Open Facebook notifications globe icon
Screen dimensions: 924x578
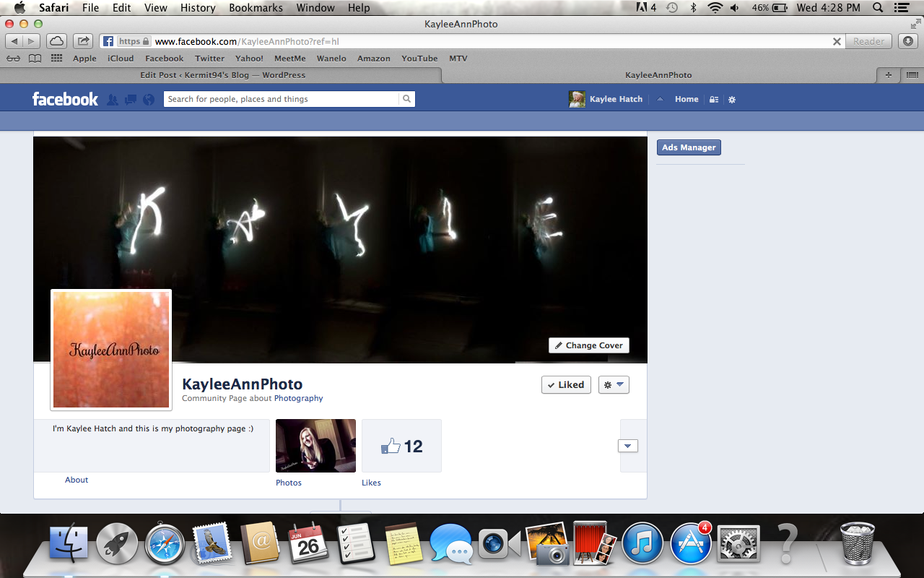tap(149, 100)
